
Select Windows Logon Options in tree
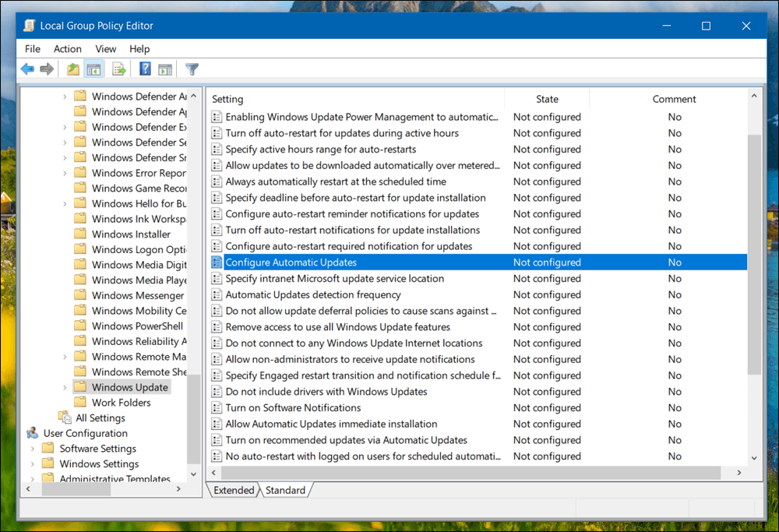click(139, 249)
